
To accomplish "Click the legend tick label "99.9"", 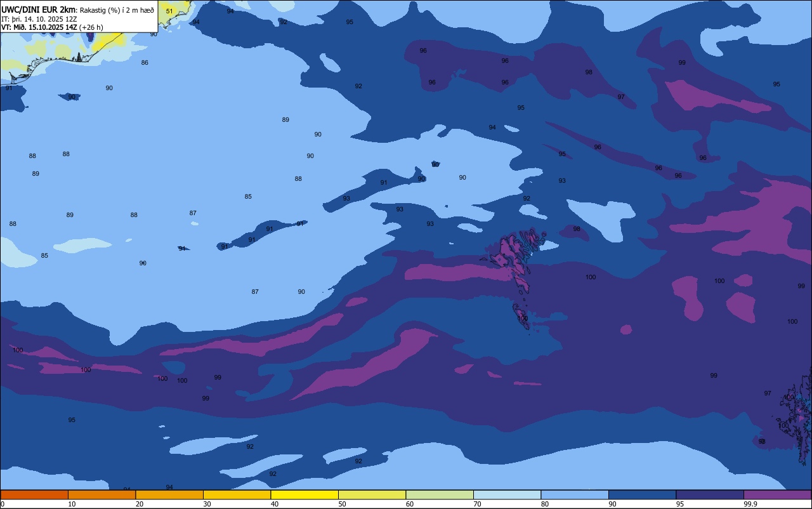I will [750, 504].
